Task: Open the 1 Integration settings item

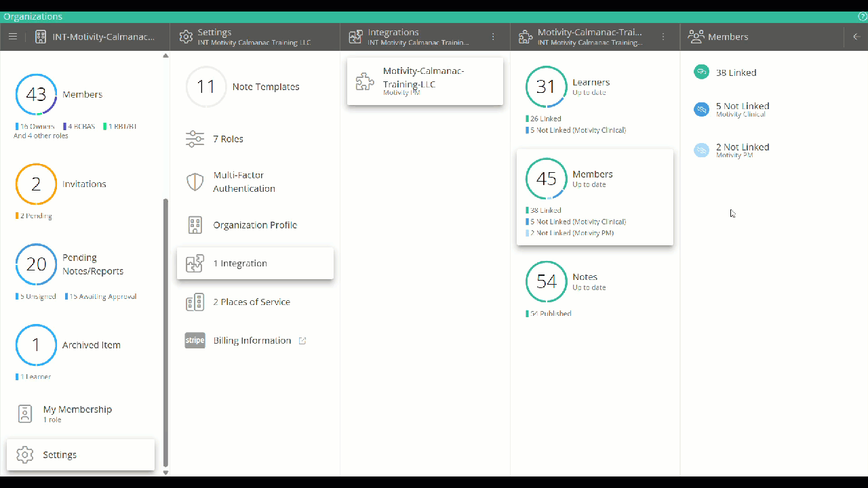Action: [x=255, y=264]
